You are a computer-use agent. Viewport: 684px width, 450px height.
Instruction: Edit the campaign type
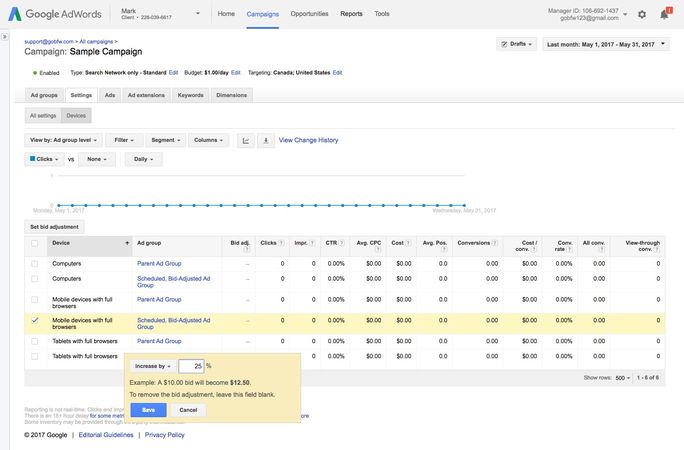tap(173, 73)
